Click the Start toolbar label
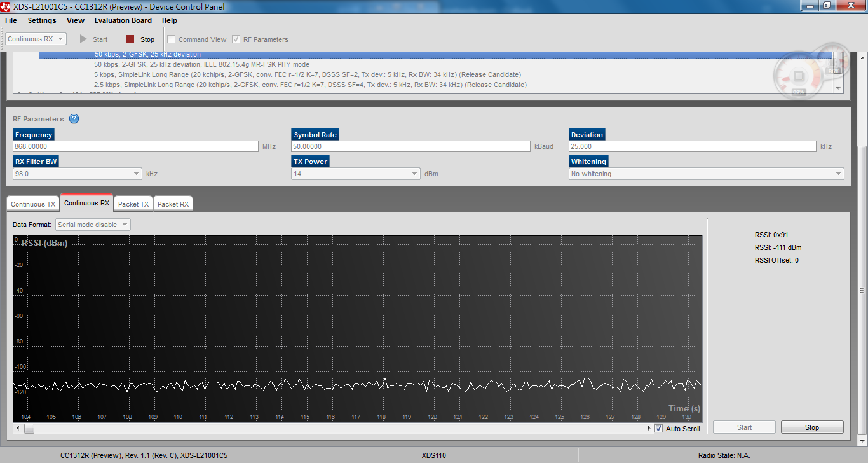Image resolution: width=868 pixels, height=463 pixels. click(100, 39)
